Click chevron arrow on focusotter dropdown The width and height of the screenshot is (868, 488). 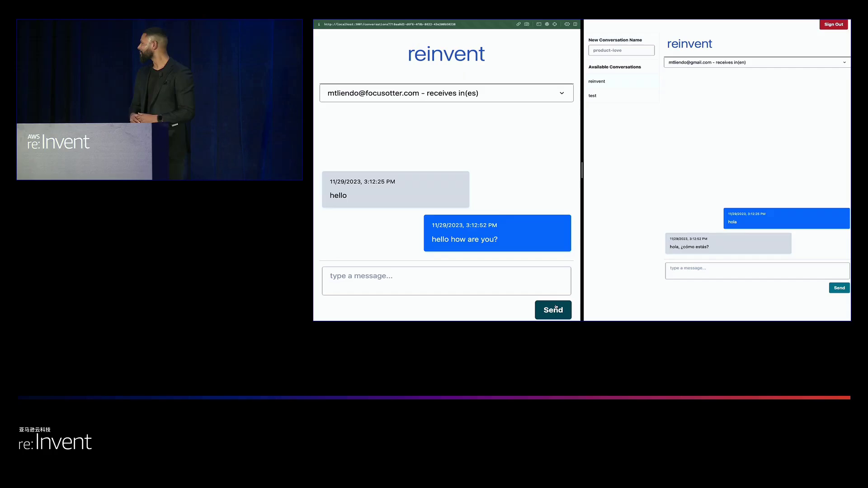(x=562, y=93)
